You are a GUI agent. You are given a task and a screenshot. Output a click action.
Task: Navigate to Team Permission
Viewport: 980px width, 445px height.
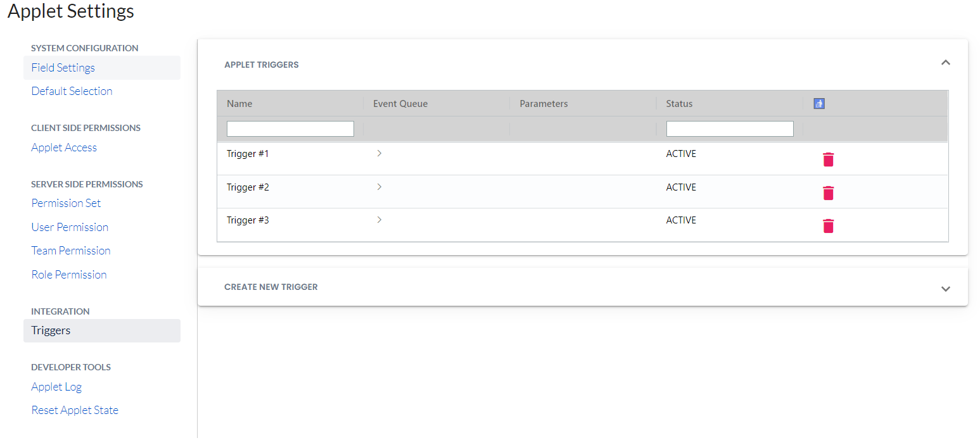(x=71, y=251)
